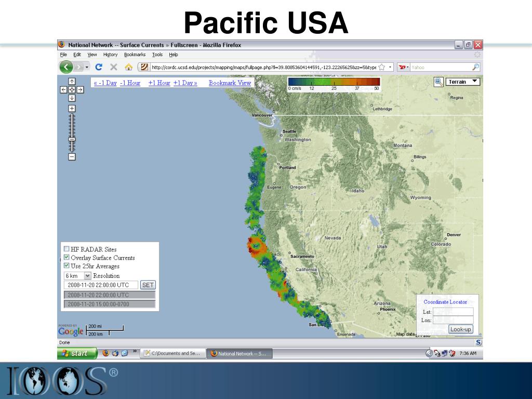Click the Look-up button
This screenshot has width=532, height=399.
[460, 329]
